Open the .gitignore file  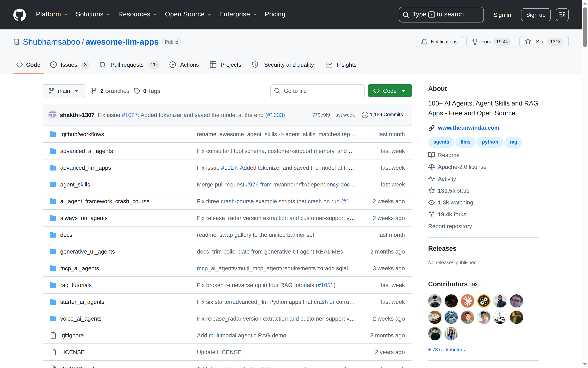tap(72, 335)
